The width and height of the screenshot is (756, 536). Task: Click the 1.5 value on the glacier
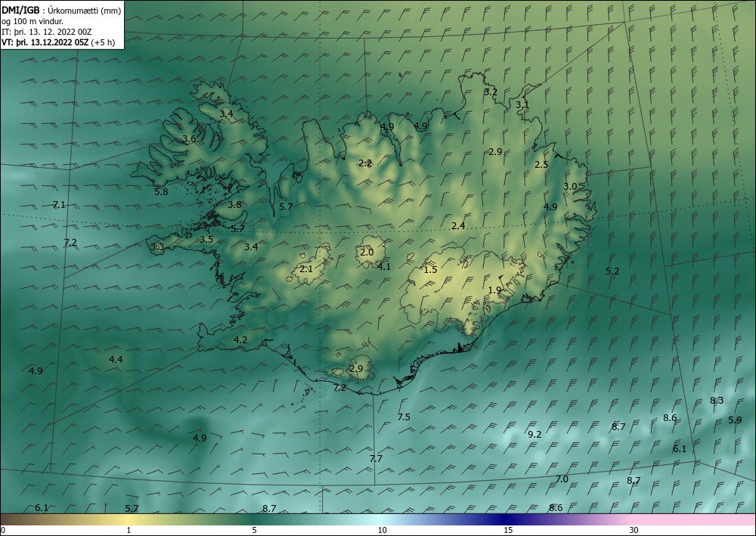click(x=430, y=269)
